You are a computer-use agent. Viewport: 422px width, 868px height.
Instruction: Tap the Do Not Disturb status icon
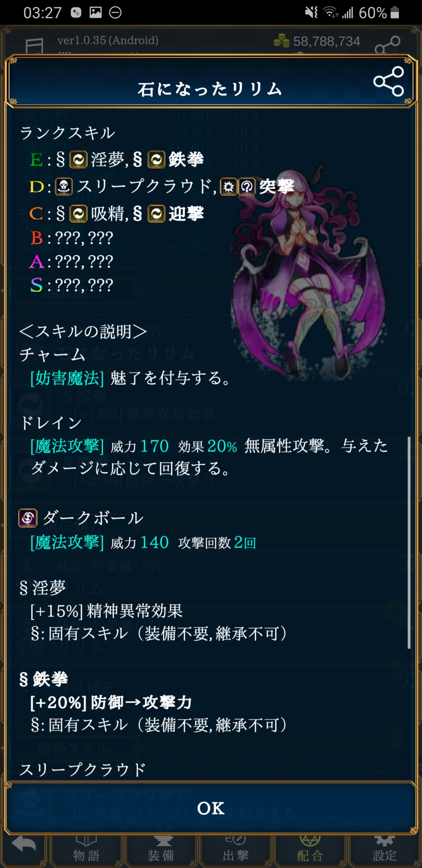click(115, 13)
